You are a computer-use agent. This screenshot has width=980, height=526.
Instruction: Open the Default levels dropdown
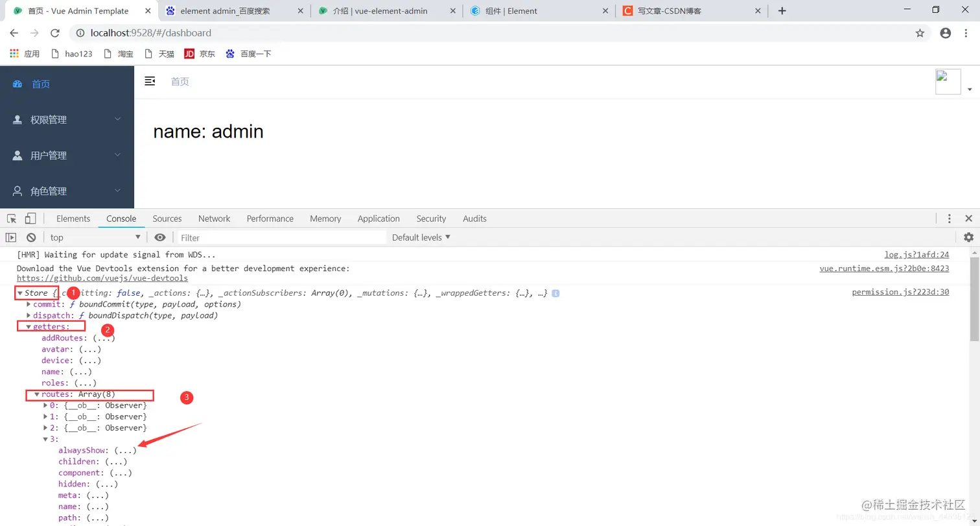coord(421,237)
